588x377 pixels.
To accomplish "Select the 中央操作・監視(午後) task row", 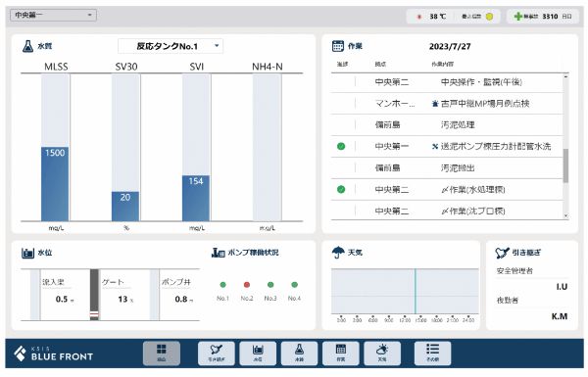I will click(447, 82).
